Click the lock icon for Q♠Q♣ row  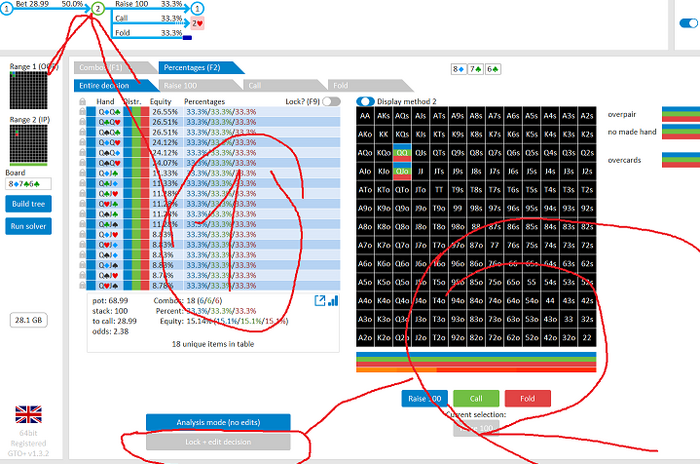click(x=82, y=132)
